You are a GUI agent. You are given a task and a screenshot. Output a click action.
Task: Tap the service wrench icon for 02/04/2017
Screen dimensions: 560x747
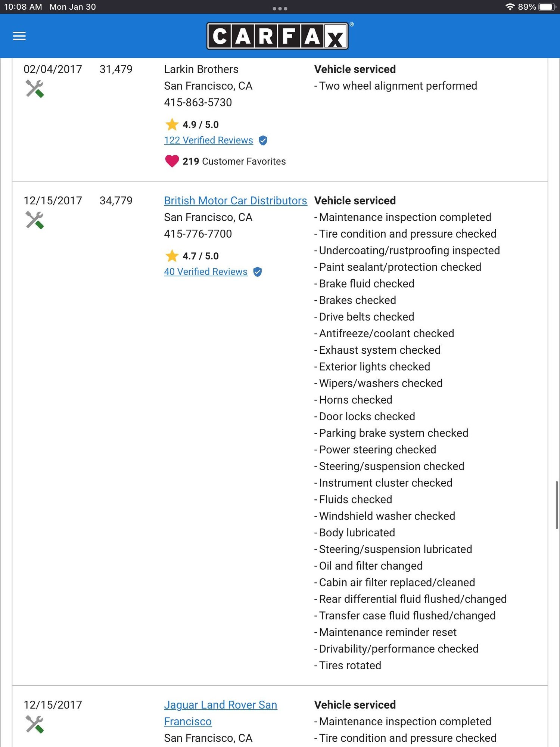[35, 89]
